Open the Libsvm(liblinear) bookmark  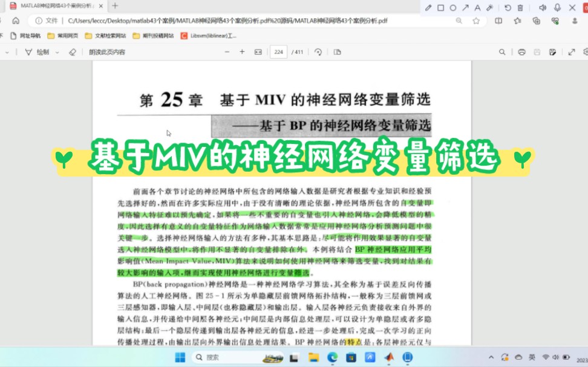(200, 35)
